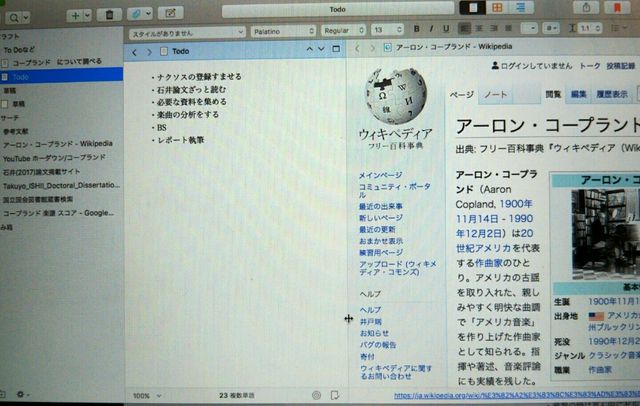640x406 pixels.
Task: Align text left
Action: coord(464,28)
